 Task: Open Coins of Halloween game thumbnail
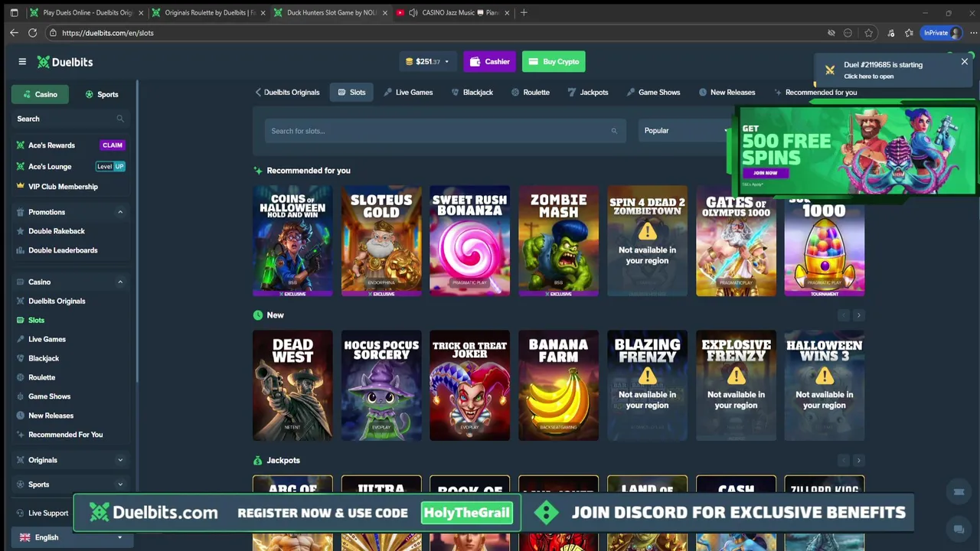(x=292, y=240)
